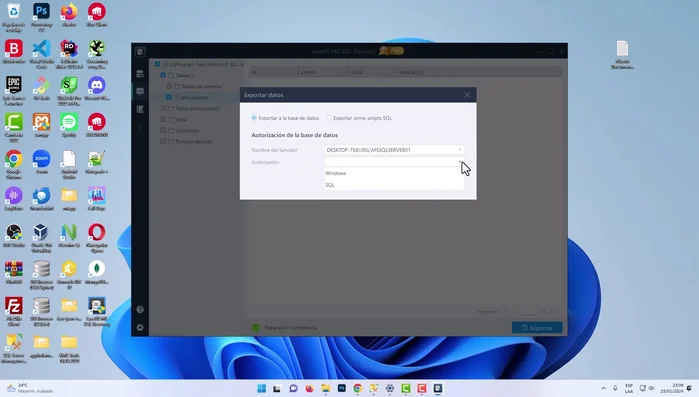Open the second sidebar icon below database
699x397 pixels.
click(140, 91)
